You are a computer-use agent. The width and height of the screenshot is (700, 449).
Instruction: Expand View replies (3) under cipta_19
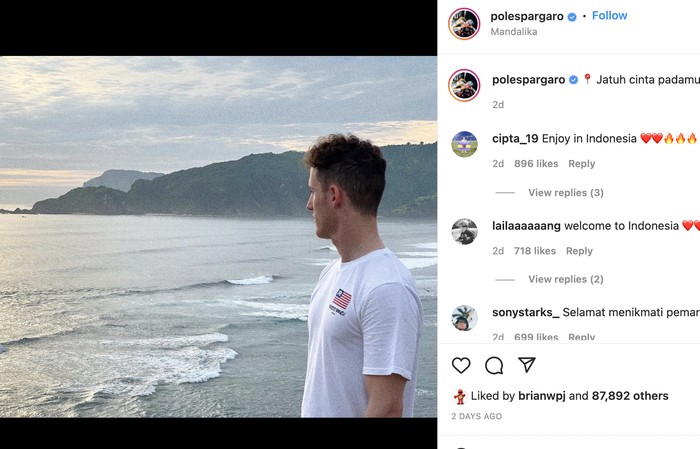click(565, 192)
